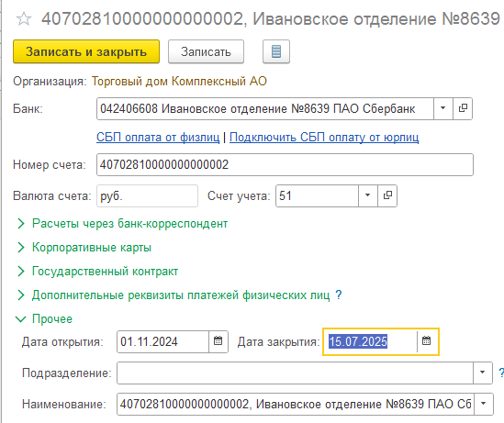Open the Счет учета dropdown arrow
The image size is (504, 423).
[x=368, y=195]
